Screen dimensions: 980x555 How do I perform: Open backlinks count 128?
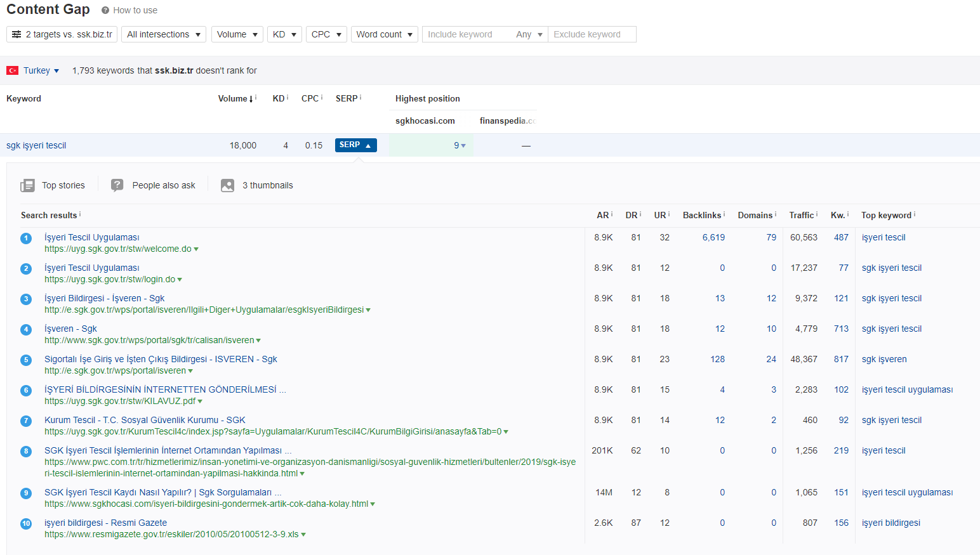(x=717, y=359)
